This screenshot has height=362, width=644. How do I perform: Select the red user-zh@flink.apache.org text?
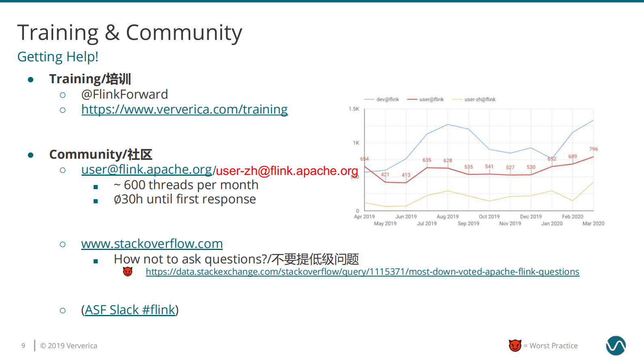287,171
